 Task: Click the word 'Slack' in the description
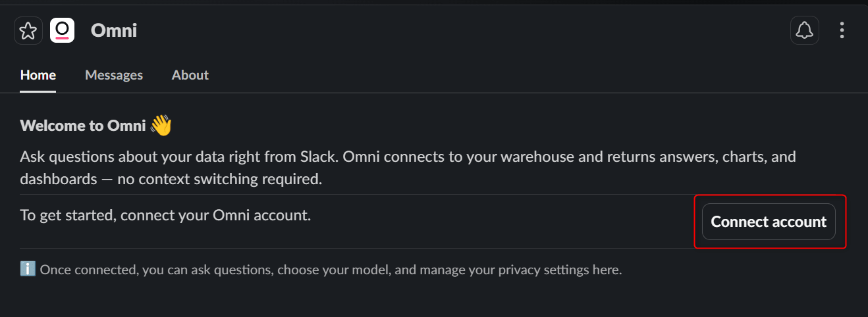317,157
